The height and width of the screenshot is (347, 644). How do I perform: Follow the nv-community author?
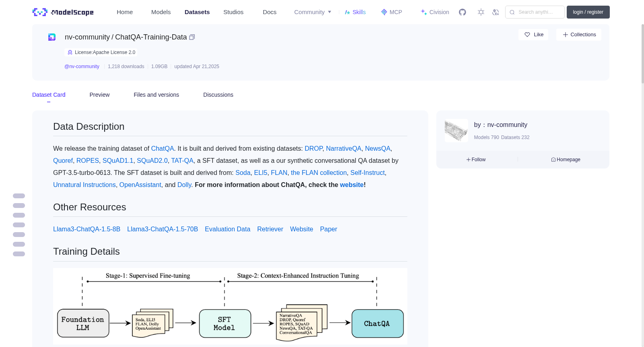(476, 160)
